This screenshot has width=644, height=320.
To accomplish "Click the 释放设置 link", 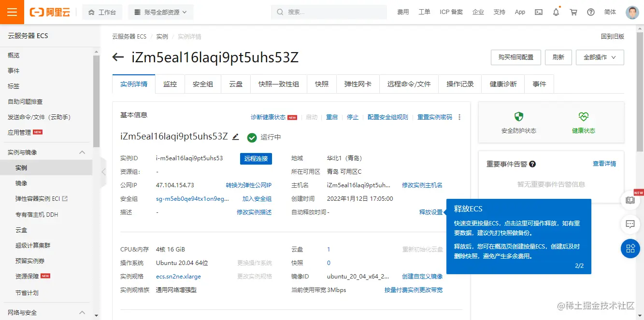I will tap(431, 212).
